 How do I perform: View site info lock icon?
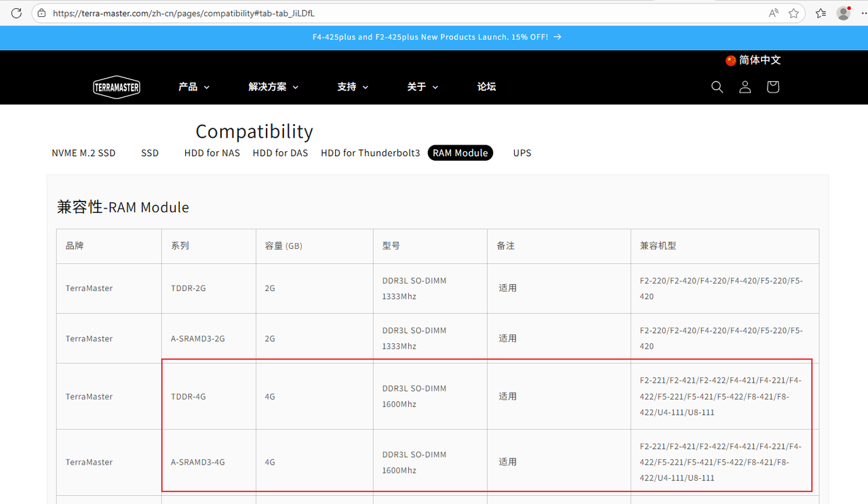pyautogui.click(x=41, y=13)
